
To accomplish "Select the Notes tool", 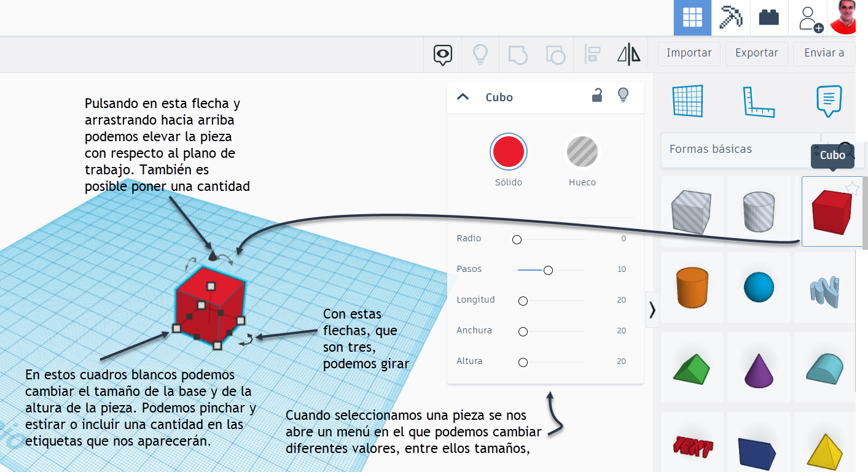I will pos(829,101).
